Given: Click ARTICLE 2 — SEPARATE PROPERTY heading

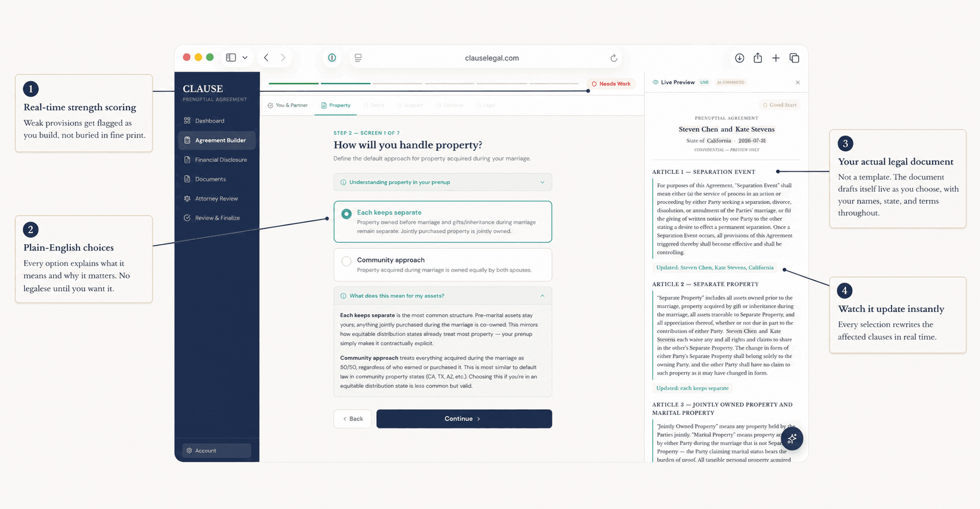Looking at the screenshot, I should coord(705,284).
